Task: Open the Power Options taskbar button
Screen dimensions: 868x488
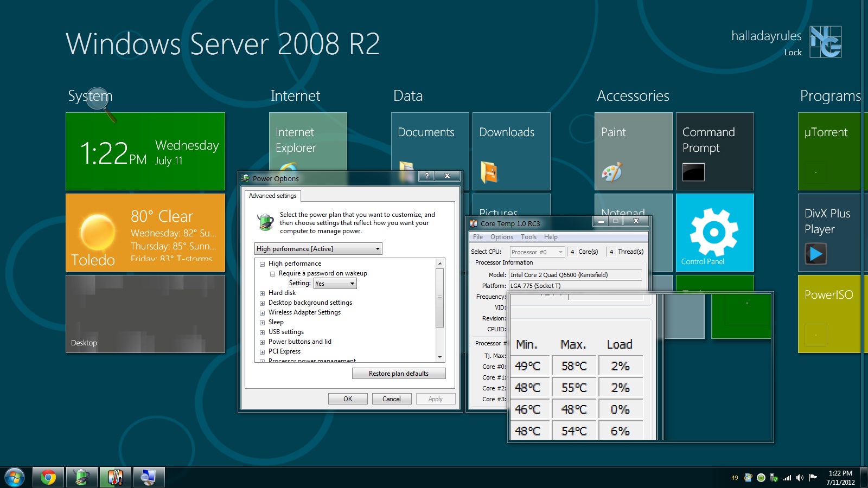Action: click(x=82, y=477)
